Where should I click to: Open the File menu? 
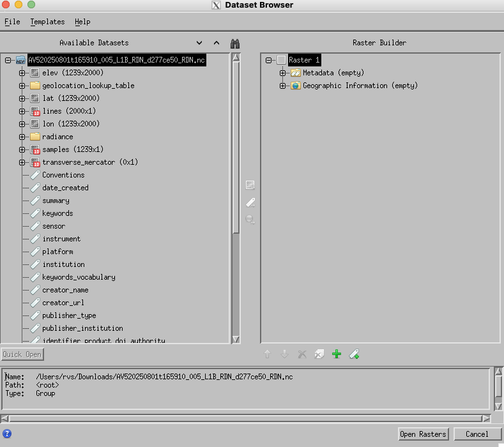point(12,22)
